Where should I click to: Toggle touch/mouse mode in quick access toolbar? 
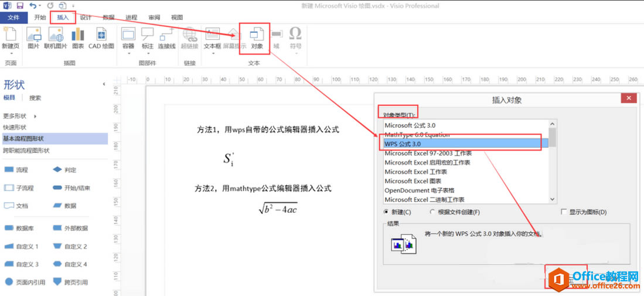click(63, 6)
